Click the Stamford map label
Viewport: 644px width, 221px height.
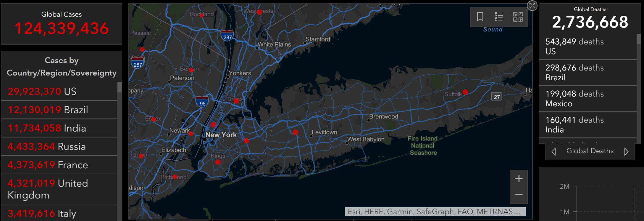tap(318, 39)
